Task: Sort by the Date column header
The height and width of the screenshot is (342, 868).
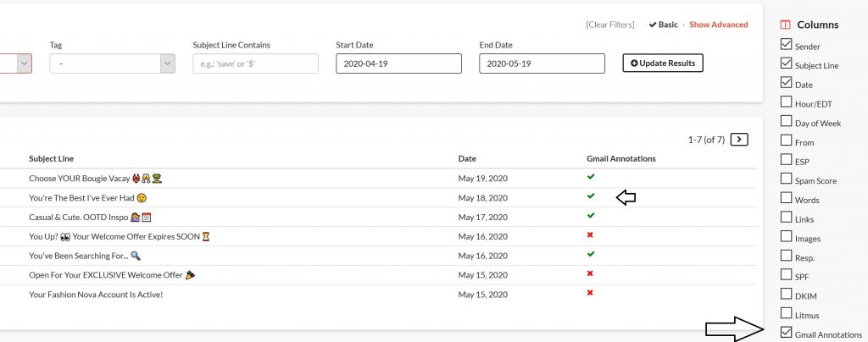Action: tap(467, 158)
